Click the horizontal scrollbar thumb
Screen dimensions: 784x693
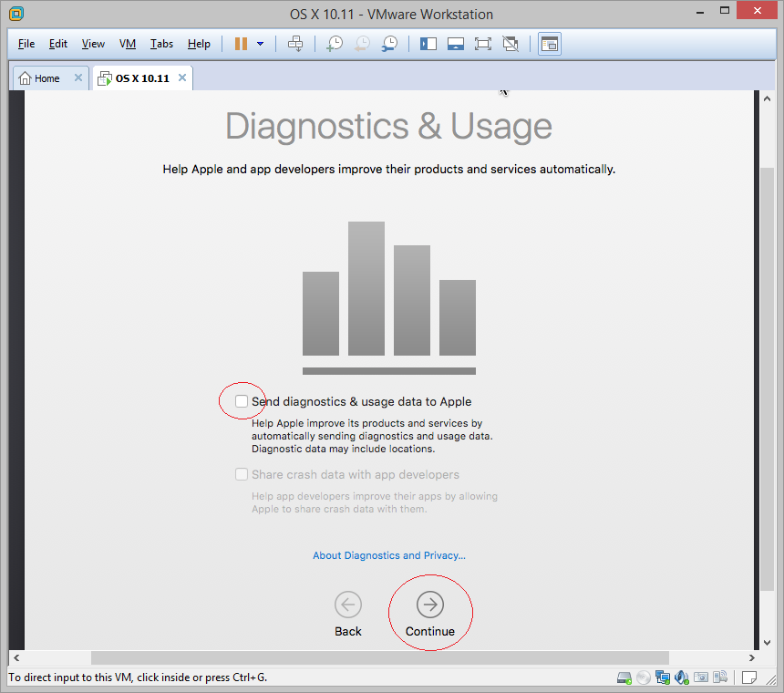(x=379, y=658)
